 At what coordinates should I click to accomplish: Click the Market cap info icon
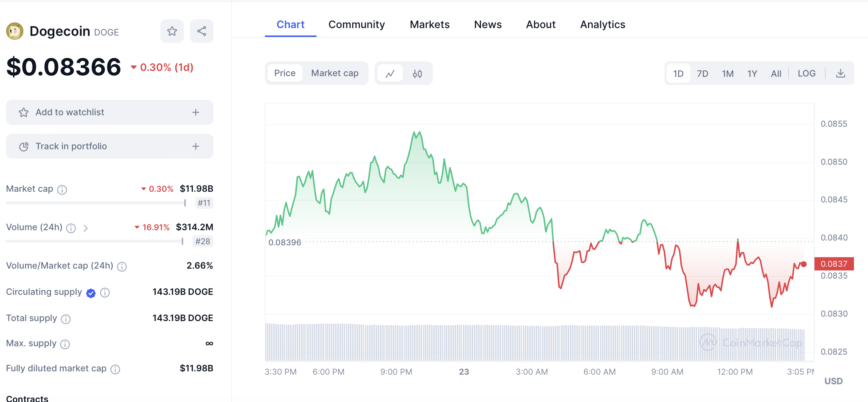pyautogui.click(x=62, y=190)
